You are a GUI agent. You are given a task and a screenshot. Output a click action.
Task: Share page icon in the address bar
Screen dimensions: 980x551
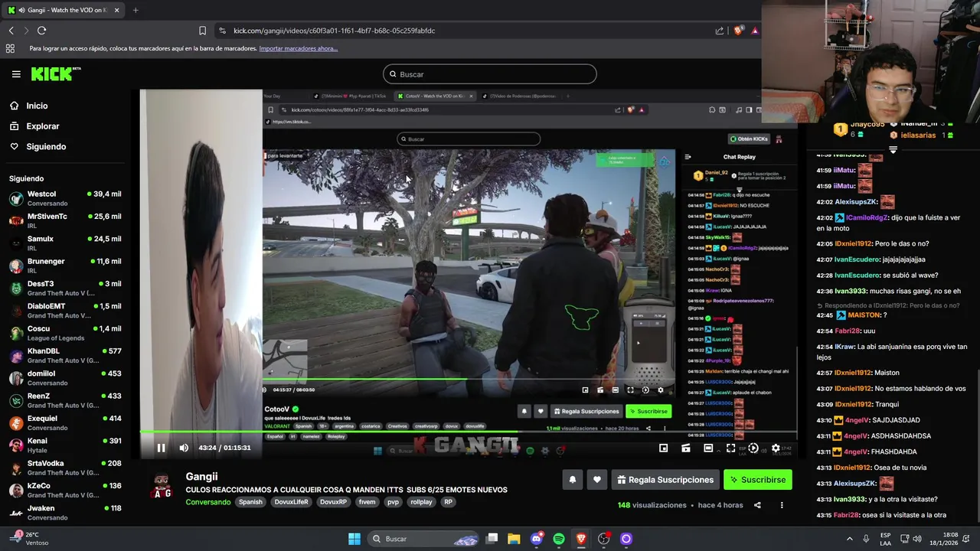719,31
